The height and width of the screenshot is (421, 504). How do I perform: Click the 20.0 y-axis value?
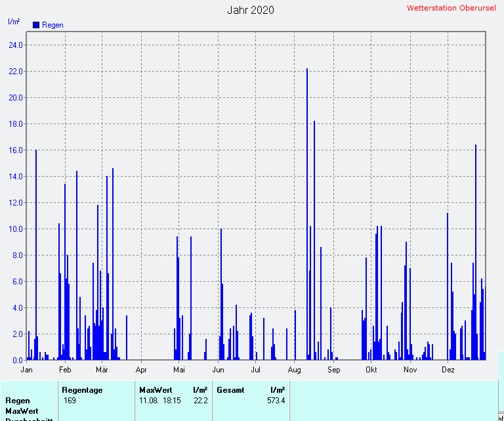[16, 98]
